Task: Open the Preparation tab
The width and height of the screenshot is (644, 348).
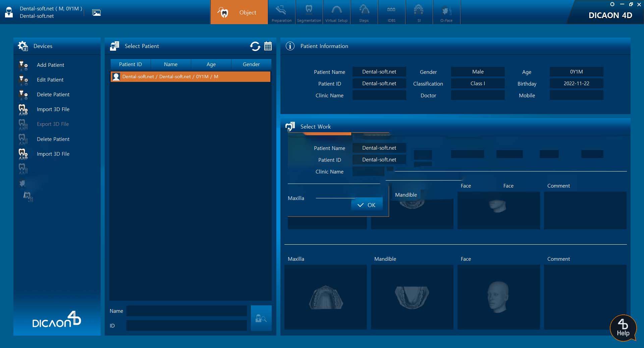Action: point(281,12)
